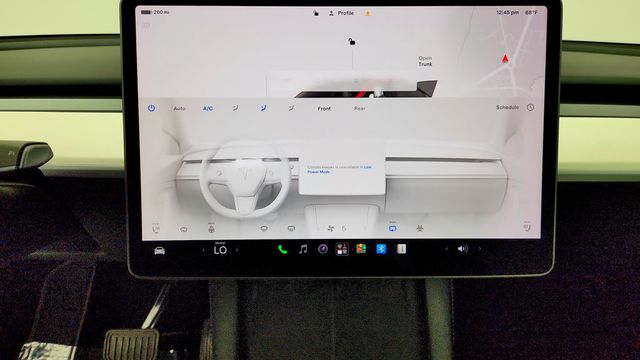The width and height of the screenshot is (640, 360).
Task: Open the colorful Toybox arcade icon
Action: (x=361, y=249)
